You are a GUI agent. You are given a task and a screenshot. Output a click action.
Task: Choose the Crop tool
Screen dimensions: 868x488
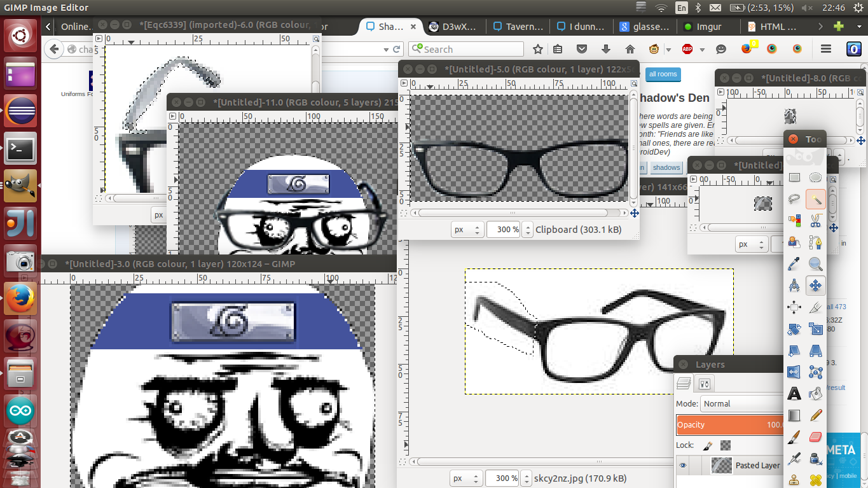[x=815, y=307]
